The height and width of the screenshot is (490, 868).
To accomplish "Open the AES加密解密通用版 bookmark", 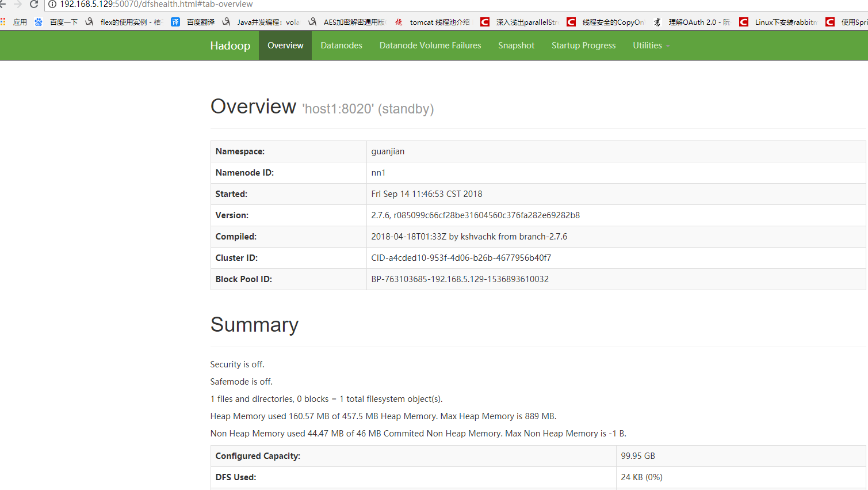I will 347,22.
